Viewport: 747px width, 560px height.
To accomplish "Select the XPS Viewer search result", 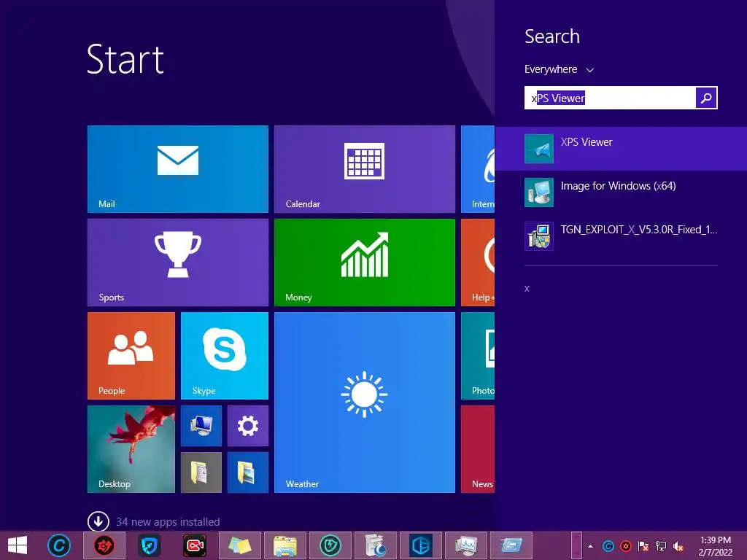I will pos(621,149).
